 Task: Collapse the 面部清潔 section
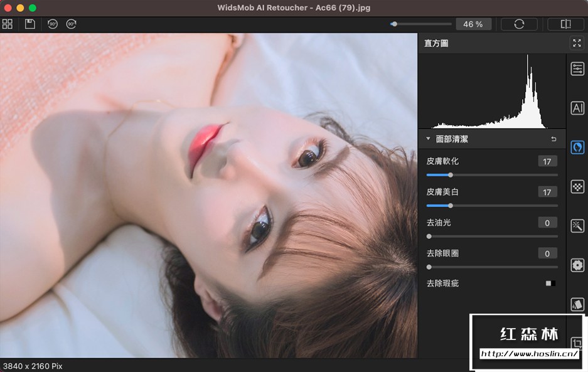(428, 139)
